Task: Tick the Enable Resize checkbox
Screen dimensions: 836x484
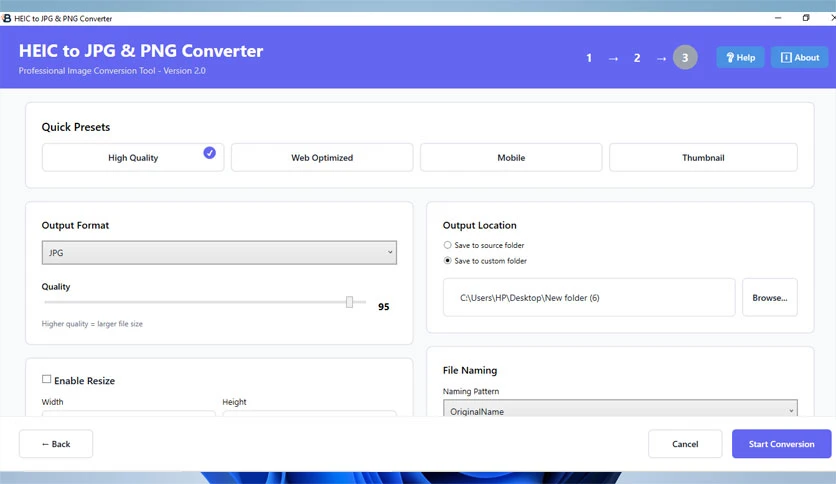Action: 46,379
